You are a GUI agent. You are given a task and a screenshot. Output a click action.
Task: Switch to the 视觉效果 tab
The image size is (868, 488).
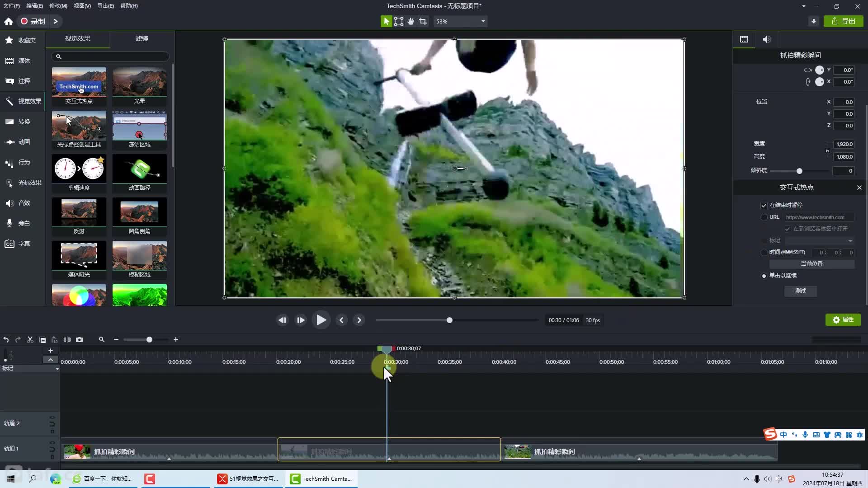click(78, 39)
